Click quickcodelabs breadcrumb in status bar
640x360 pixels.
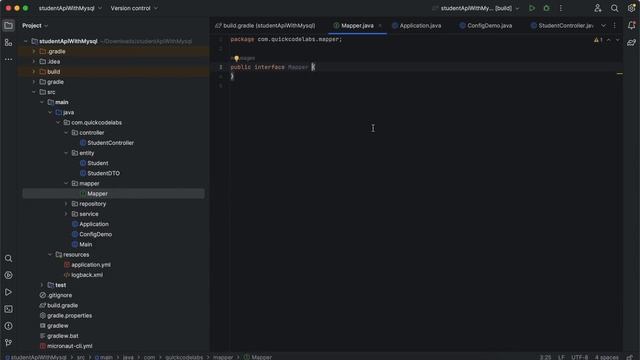184,357
